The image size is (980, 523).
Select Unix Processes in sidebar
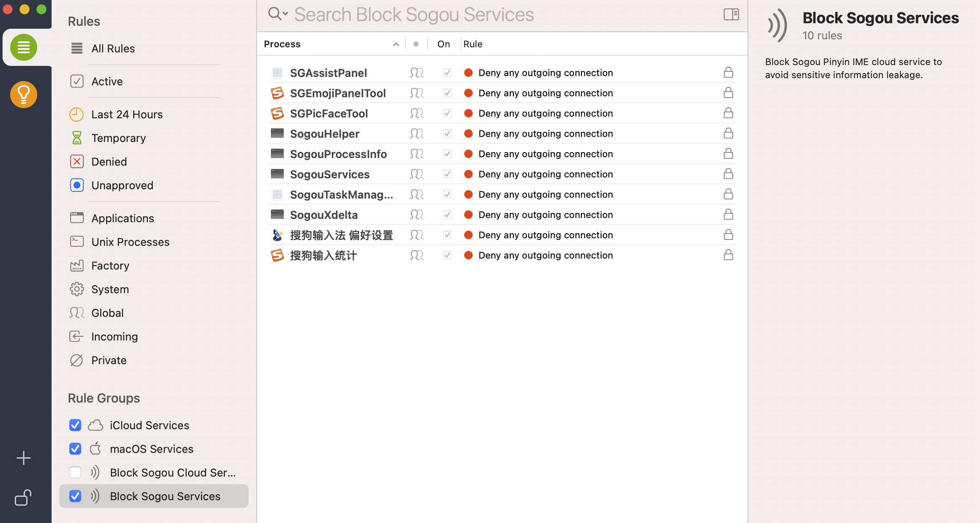pos(130,242)
